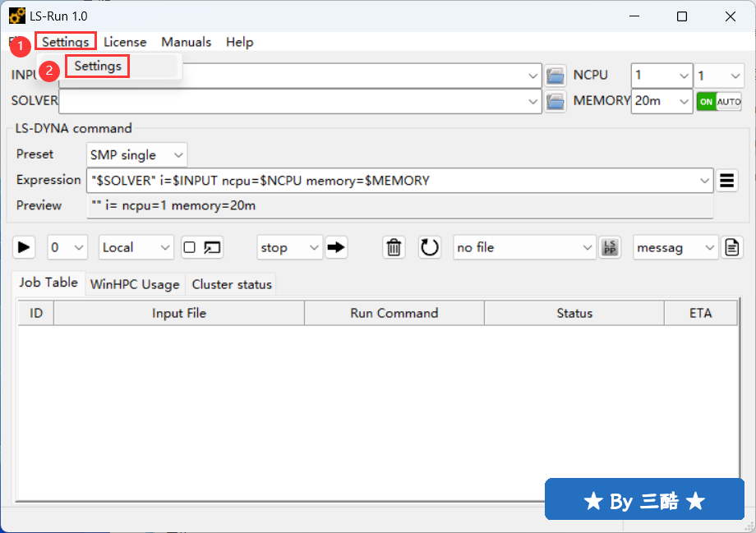Toggle the memory ON AUTO switch
Screen dimensions: 756x533
pyautogui.click(x=718, y=101)
